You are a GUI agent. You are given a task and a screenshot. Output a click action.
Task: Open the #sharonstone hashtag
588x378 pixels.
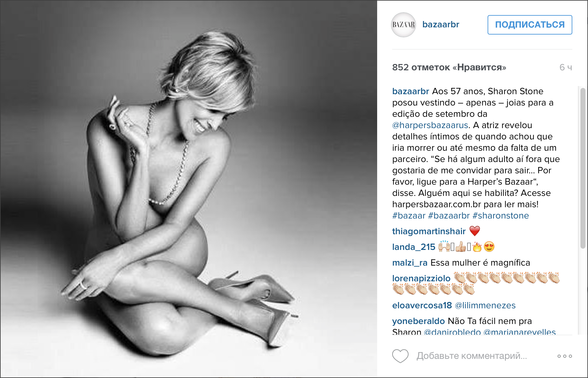[501, 216]
